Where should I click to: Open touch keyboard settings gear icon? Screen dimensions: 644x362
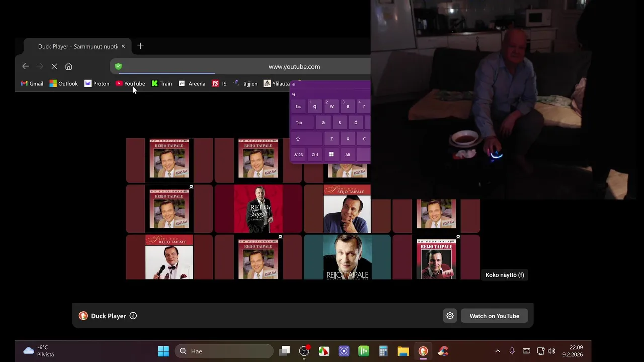point(294,84)
